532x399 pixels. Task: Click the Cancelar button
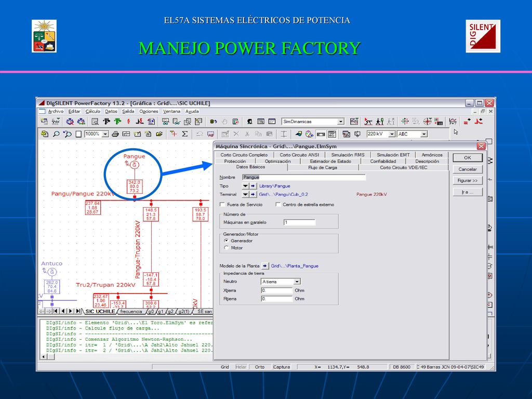(468, 169)
